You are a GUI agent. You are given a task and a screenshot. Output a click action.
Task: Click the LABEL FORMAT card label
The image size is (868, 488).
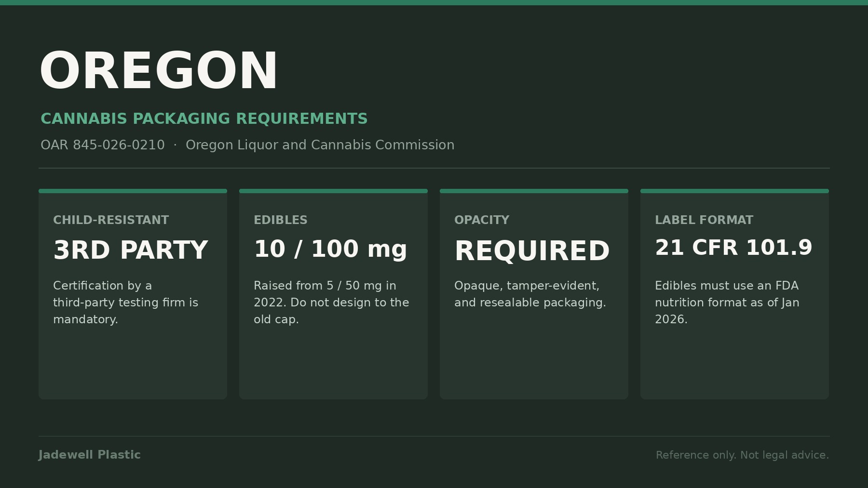pyautogui.click(x=704, y=220)
